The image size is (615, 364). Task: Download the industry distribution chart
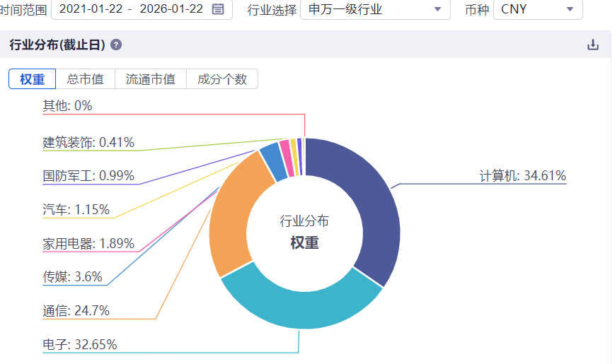592,45
